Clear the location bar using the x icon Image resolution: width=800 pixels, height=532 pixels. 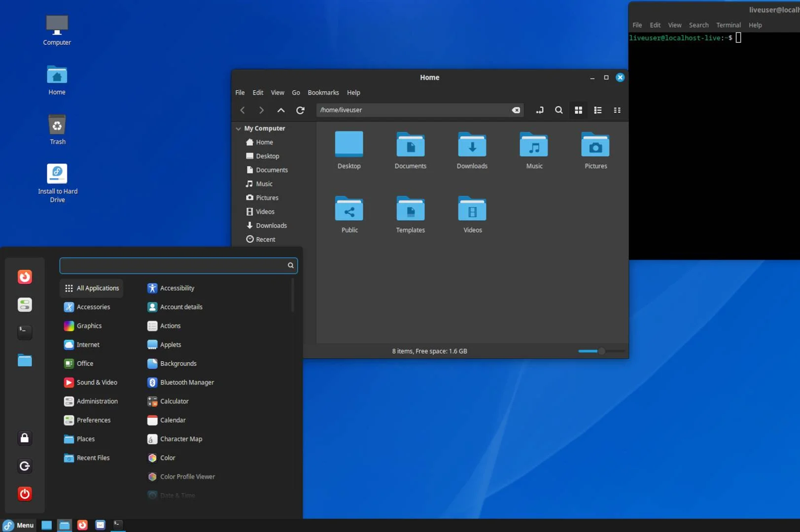(x=516, y=110)
